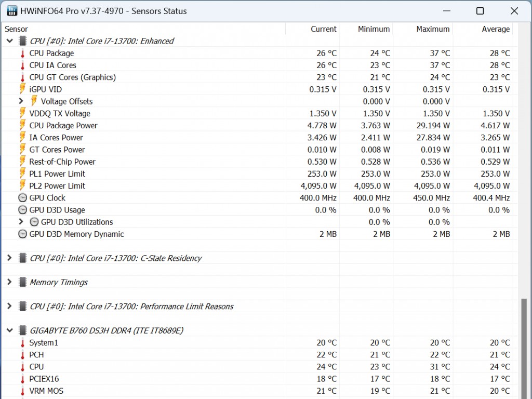Image resolution: width=532 pixels, height=399 pixels.
Task: Click the 450.0 MHz maximum GPU clock value
Action: click(431, 198)
